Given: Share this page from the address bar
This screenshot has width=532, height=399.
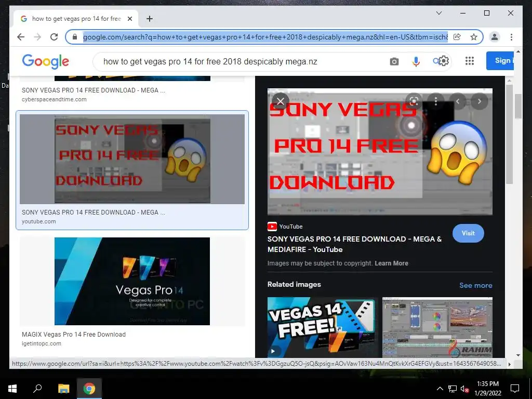Looking at the screenshot, I should 457,37.
